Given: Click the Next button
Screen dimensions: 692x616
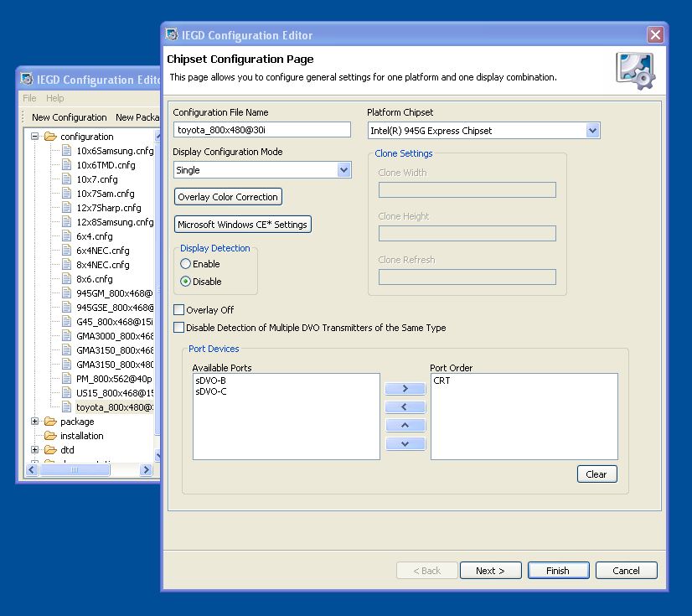Looking at the screenshot, I should (x=490, y=571).
